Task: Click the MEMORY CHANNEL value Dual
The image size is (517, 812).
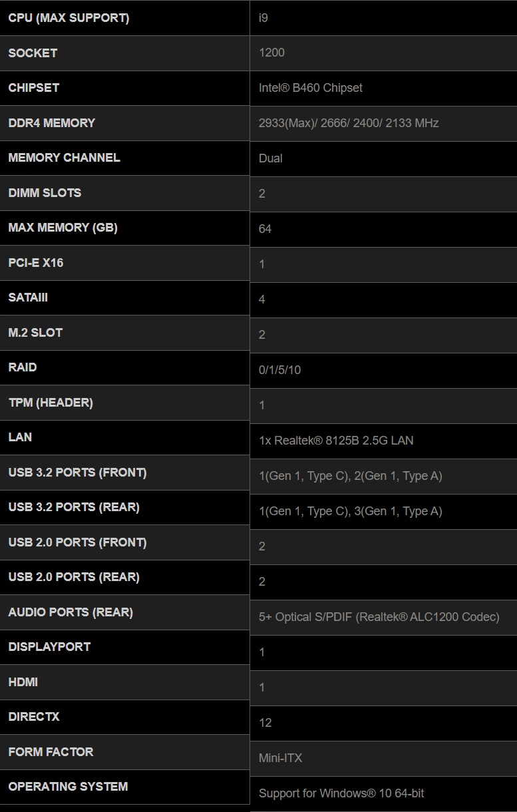Action: 270,158
